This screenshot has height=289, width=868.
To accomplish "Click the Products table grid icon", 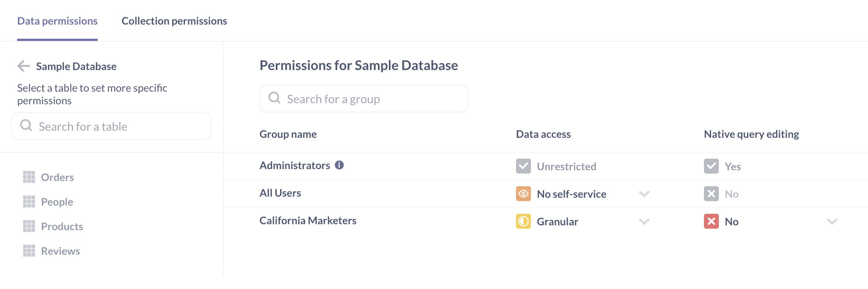I will [x=29, y=226].
